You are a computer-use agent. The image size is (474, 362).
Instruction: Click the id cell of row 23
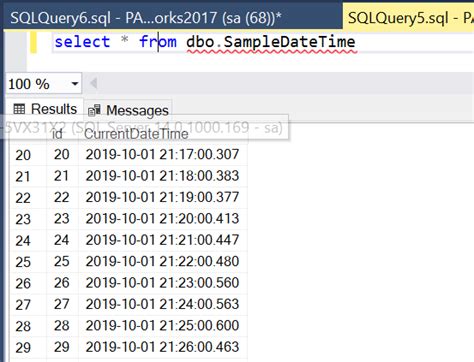coord(62,218)
